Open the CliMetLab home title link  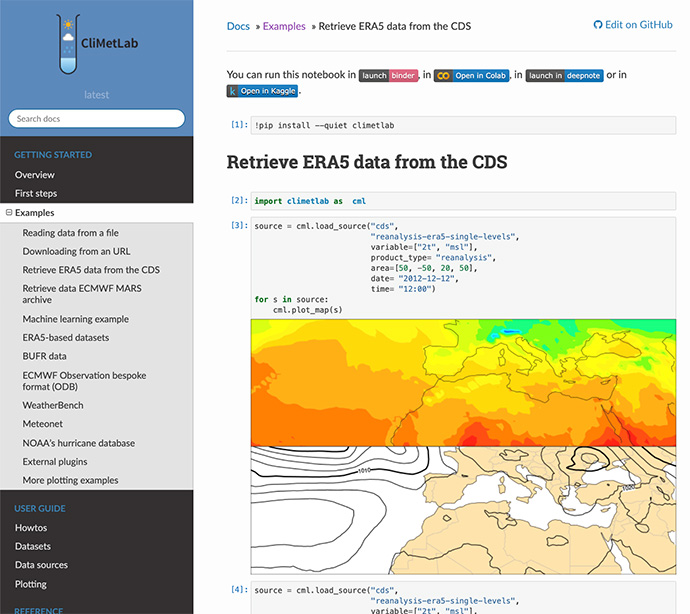[110, 43]
